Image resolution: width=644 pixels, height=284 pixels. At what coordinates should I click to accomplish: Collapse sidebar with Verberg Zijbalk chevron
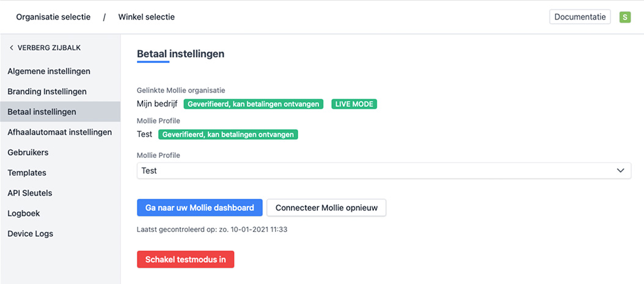(x=12, y=48)
